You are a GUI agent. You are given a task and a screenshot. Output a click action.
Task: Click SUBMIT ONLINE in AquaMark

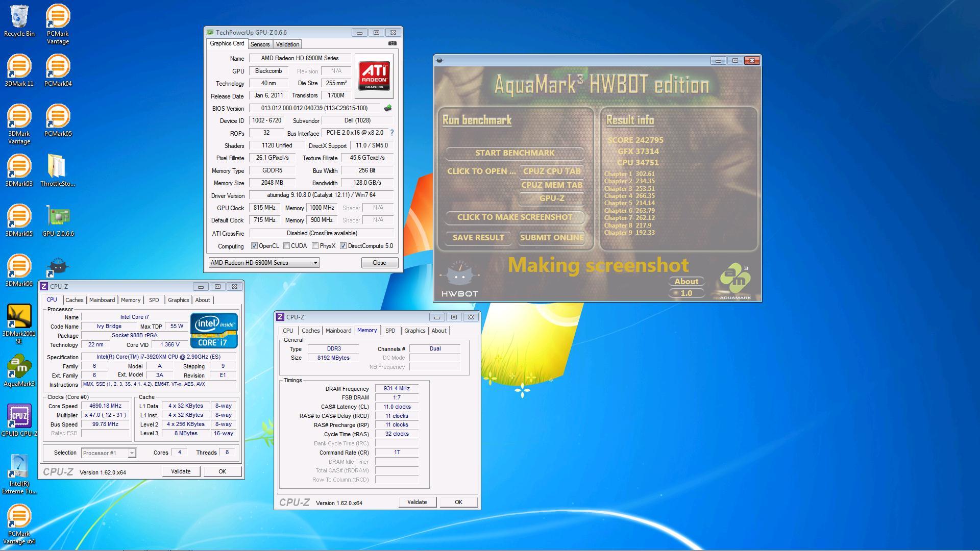pyautogui.click(x=552, y=238)
